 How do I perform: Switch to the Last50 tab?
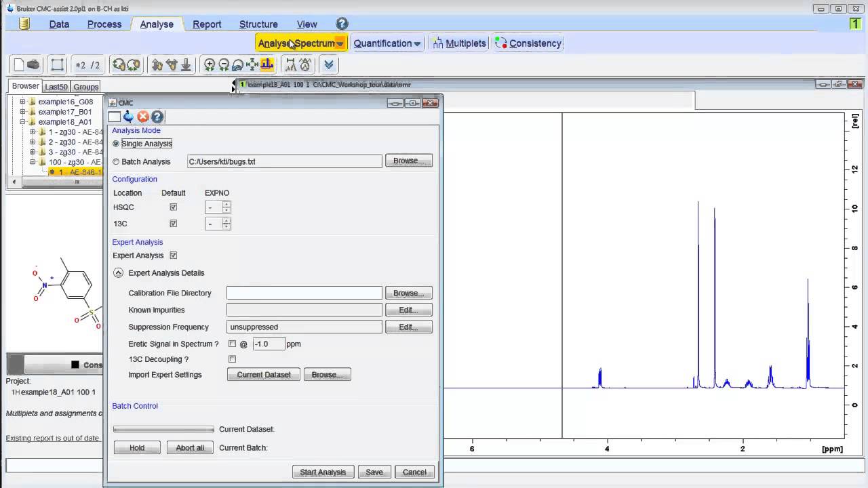56,87
